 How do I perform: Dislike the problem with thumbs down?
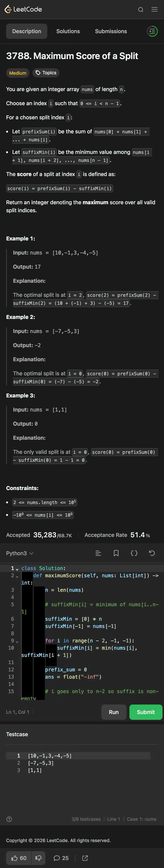point(39,858)
